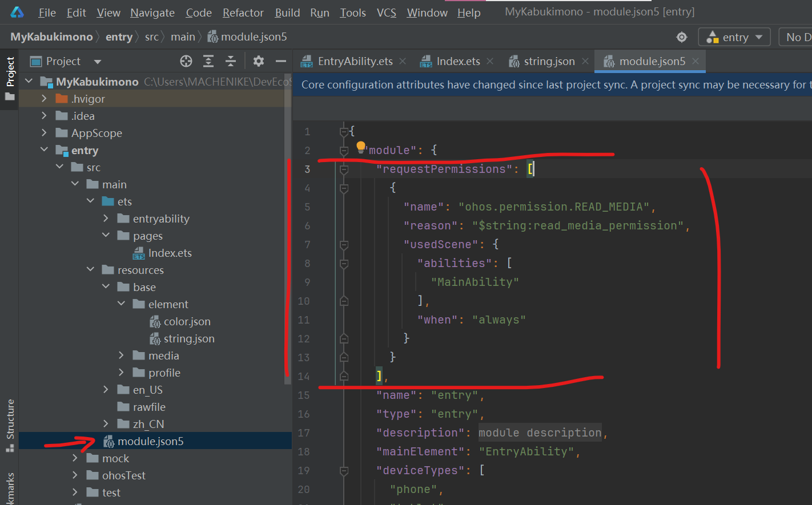Viewport: 812px width, 505px height.
Task: Open the Help menu
Action: 469,13
